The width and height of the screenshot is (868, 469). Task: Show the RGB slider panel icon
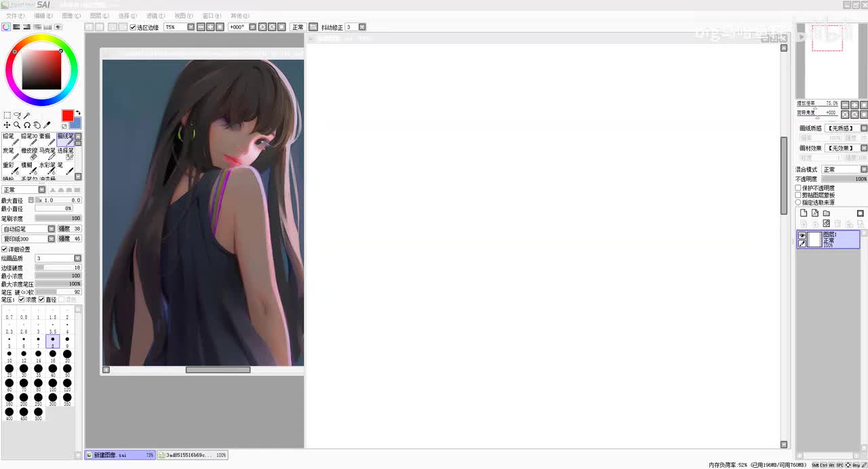click(16, 27)
